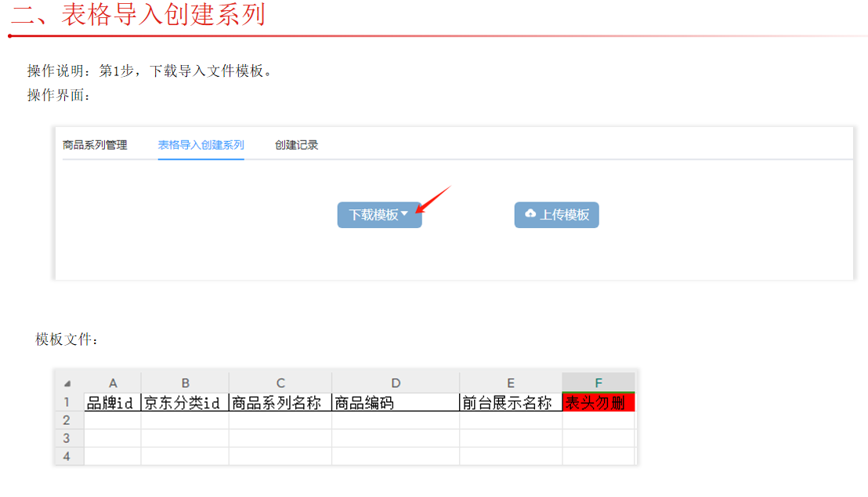The height and width of the screenshot is (497, 868).
Task: Select column A header in spreadsheet
Action: tap(113, 383)
